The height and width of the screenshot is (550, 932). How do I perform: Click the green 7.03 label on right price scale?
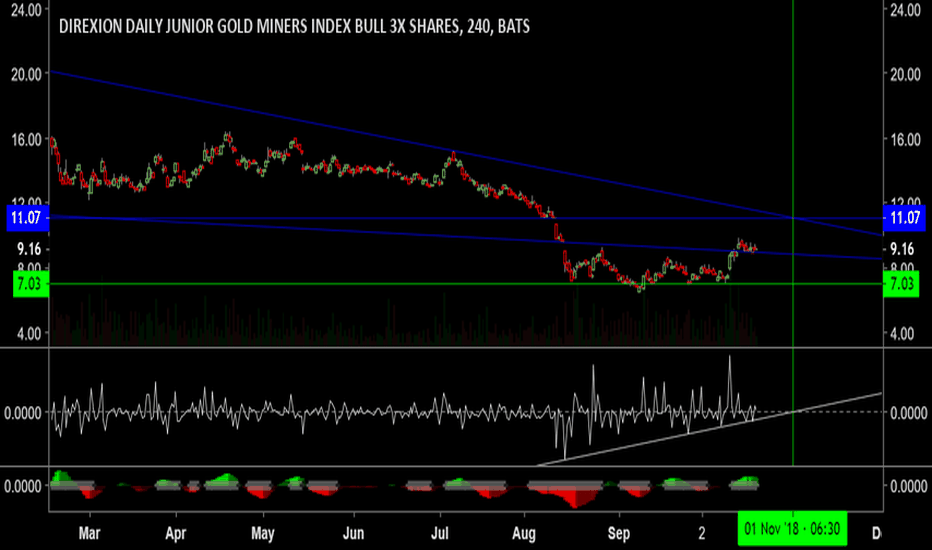pyautogui.click(x=901, y=284)
